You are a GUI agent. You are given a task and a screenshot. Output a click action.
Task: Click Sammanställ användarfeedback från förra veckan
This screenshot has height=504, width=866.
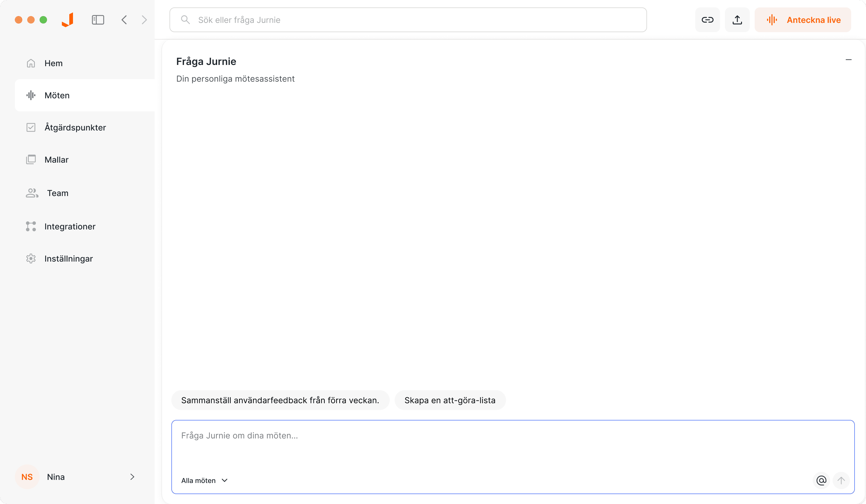point(280,400)
